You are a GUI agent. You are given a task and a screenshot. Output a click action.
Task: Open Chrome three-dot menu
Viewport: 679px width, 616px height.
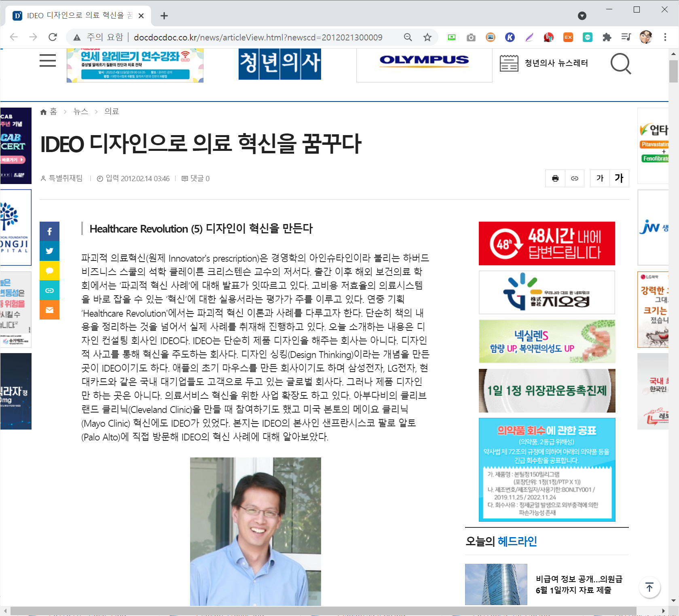[665, 37]
